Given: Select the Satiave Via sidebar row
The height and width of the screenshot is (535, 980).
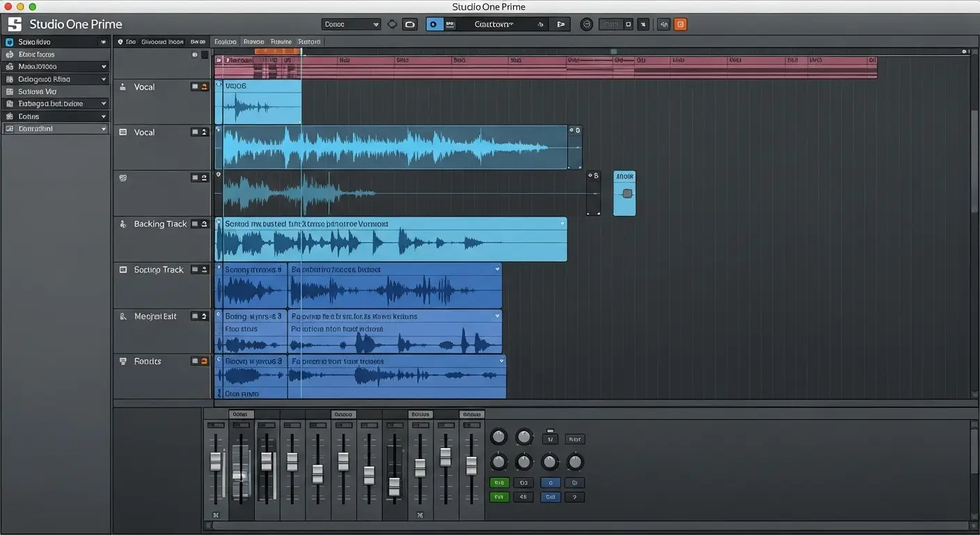Looking at the screenshot, I should pyautogui.click(x=56, y=91).
